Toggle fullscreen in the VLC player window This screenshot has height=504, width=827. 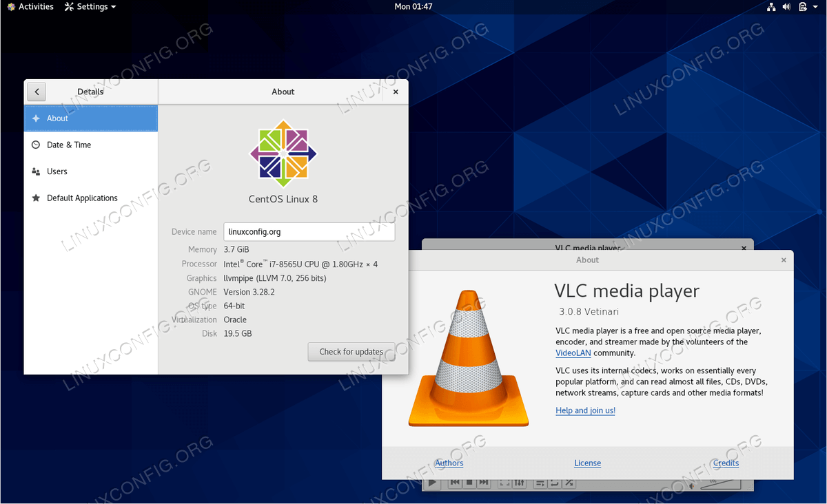pos(505,483)
